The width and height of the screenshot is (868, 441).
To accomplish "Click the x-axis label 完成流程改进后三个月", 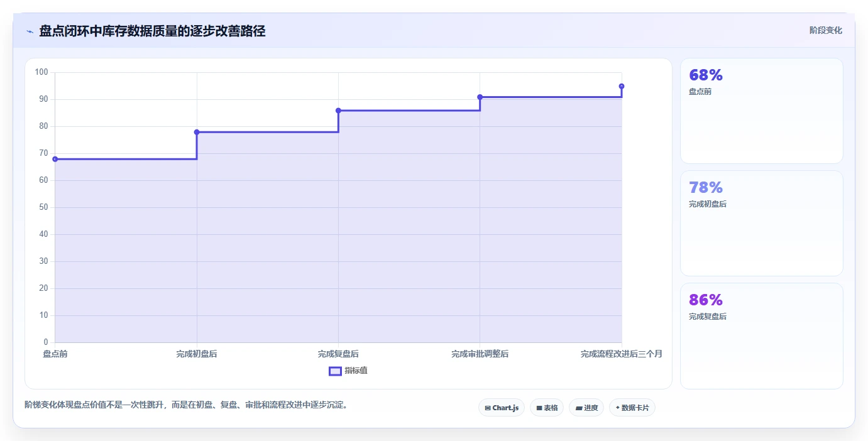I will coord(622,354).
